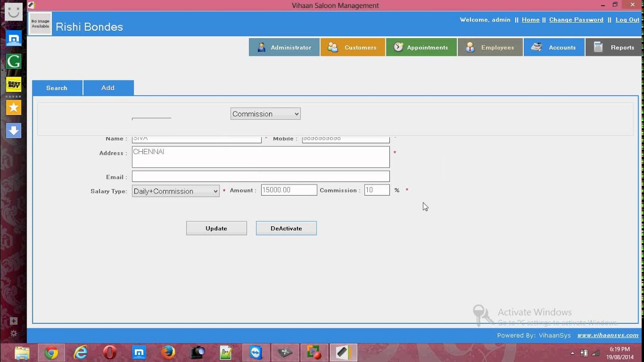This screenshot has height=362, width=644.
Task: Open Maxthon browser from taskbar
Action: click(139, 353)
